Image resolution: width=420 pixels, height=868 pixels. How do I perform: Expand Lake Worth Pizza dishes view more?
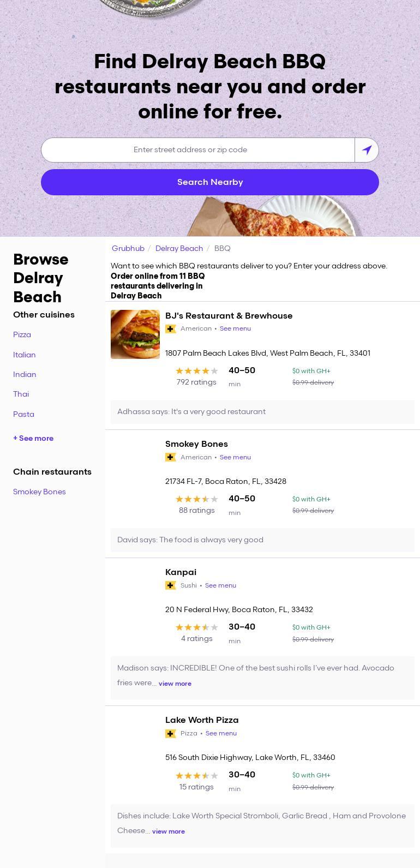click(169, 831)
